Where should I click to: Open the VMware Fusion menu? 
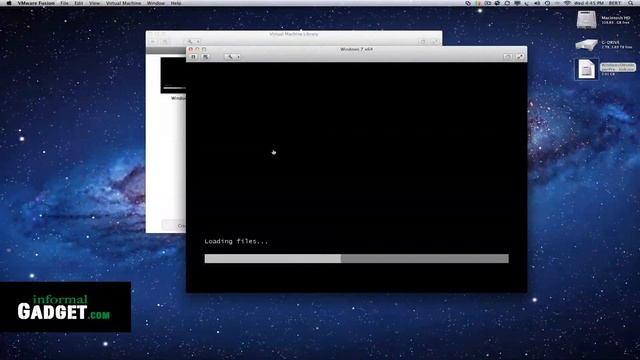(36, 3)
